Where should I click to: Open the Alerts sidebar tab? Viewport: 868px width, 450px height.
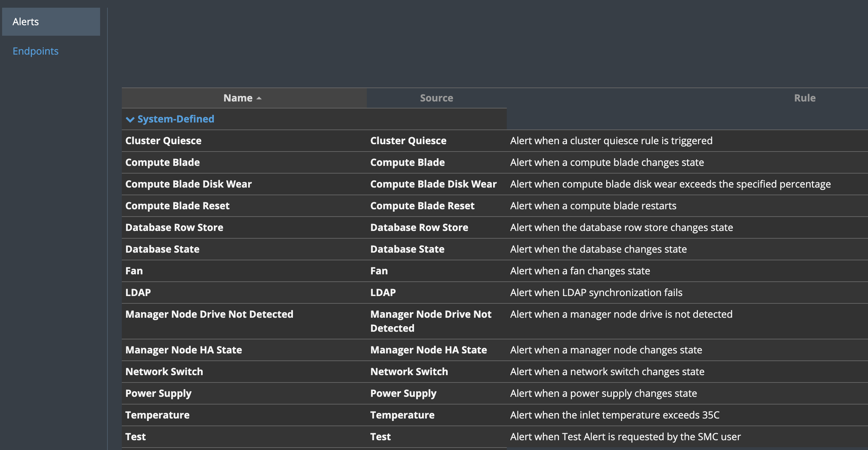point(51,22)
